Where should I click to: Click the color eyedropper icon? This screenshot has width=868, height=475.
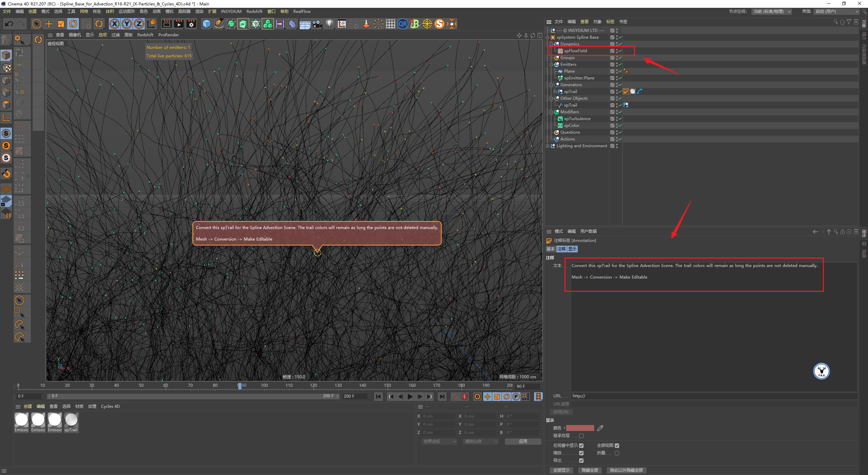(x=600, y=428)
